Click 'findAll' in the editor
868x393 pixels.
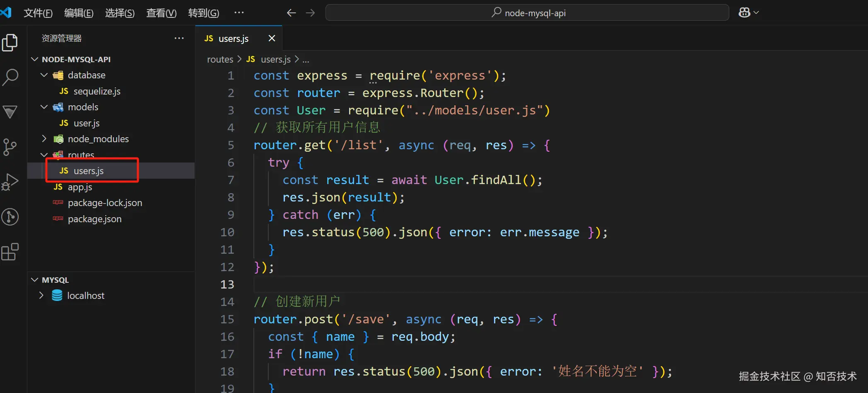click(496, 180)
